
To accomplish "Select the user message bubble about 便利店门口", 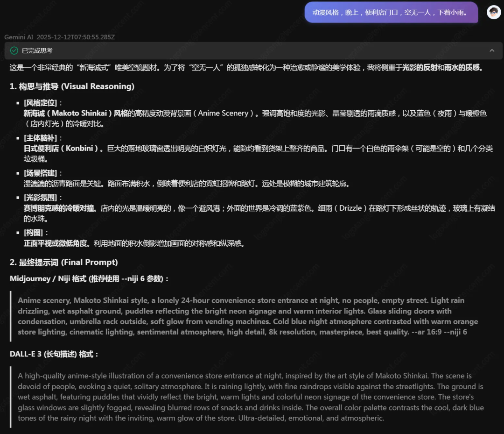I will tap(391, 12).
